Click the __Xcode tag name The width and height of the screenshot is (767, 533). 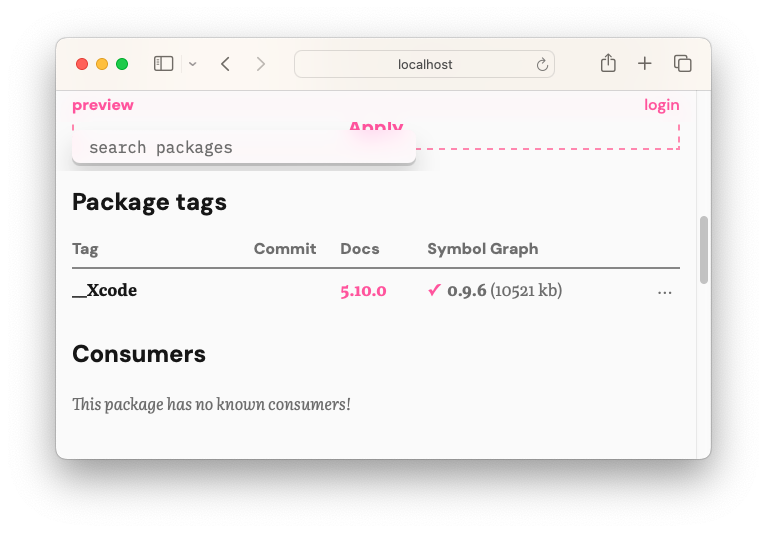coord(105,290)
